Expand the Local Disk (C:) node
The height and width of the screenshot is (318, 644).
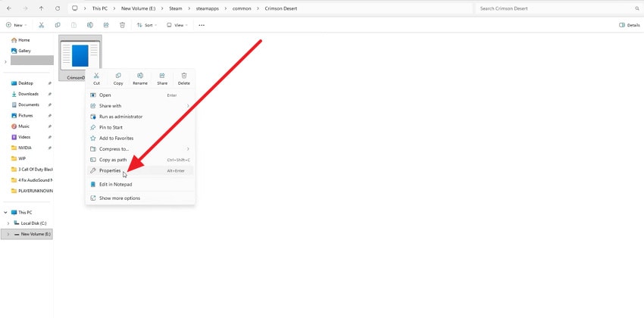click(x=8, y=223)
